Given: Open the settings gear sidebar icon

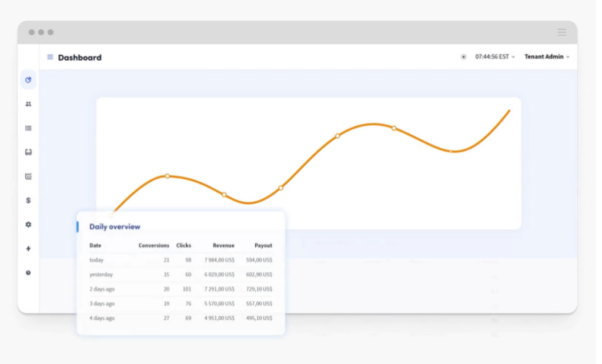Looking at the screenshot, I should (x=28, y=225).
